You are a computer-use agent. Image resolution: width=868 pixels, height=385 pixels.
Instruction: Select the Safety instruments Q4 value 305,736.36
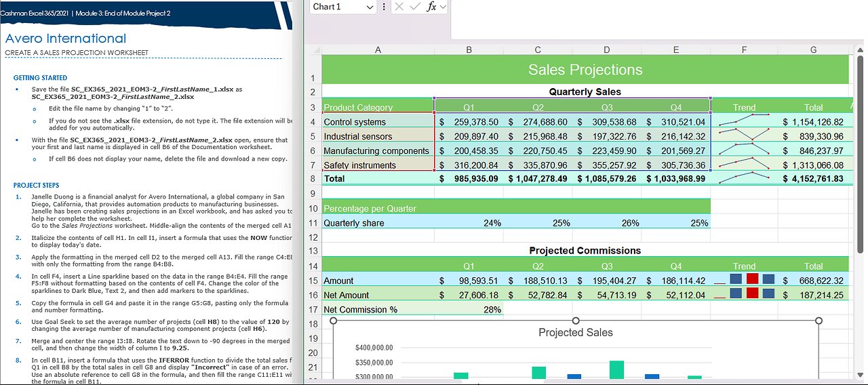[676, 165]
